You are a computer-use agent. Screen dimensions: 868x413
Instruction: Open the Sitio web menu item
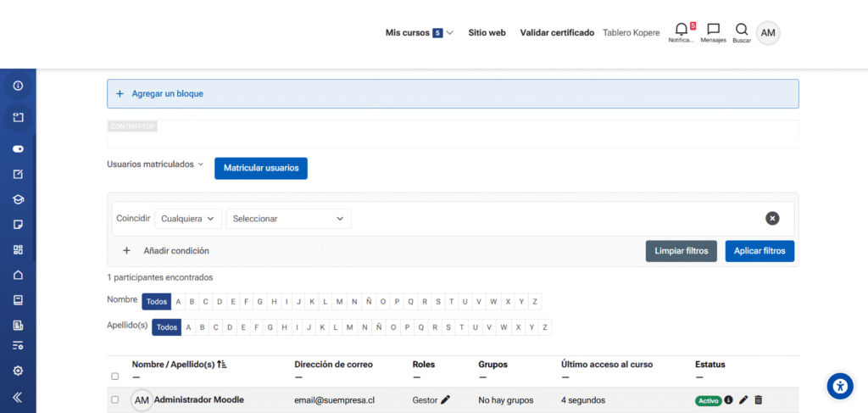coord(487,33)
